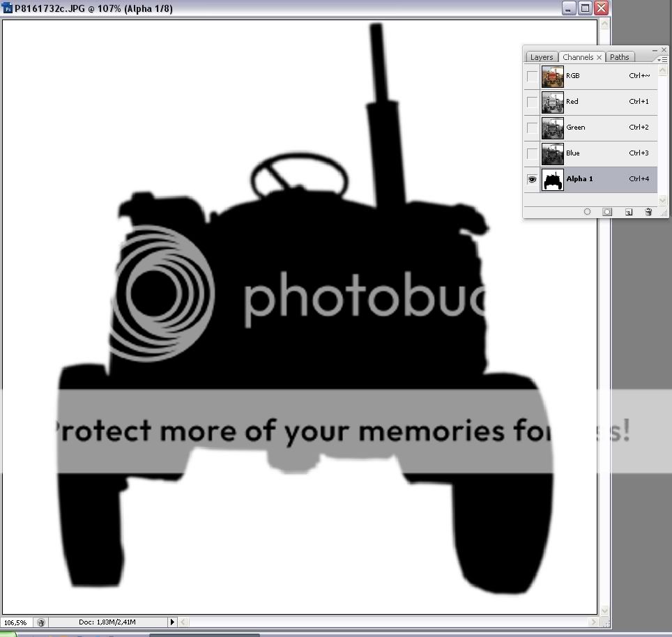
Task: Click the Red channel thumbnail
Action: pyautogui.click(x=552, y=102)
